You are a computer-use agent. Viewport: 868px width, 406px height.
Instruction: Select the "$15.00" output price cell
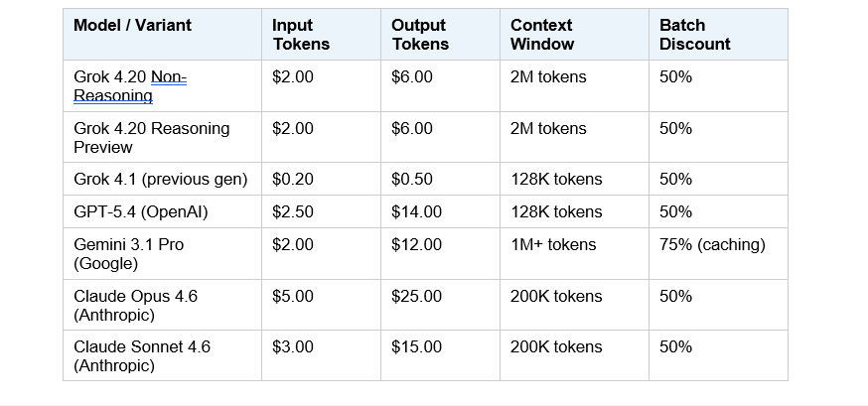pos(417,347)
